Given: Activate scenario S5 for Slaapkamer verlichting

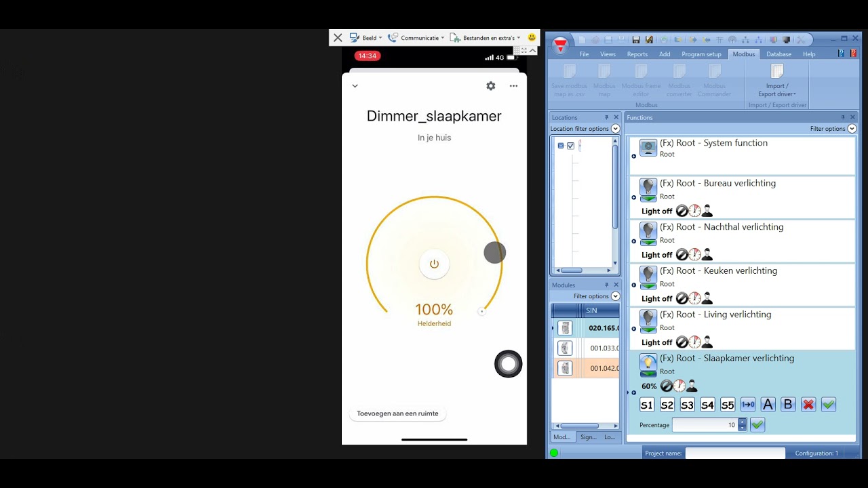Looking at the screenshot, I should click(728, 405).
